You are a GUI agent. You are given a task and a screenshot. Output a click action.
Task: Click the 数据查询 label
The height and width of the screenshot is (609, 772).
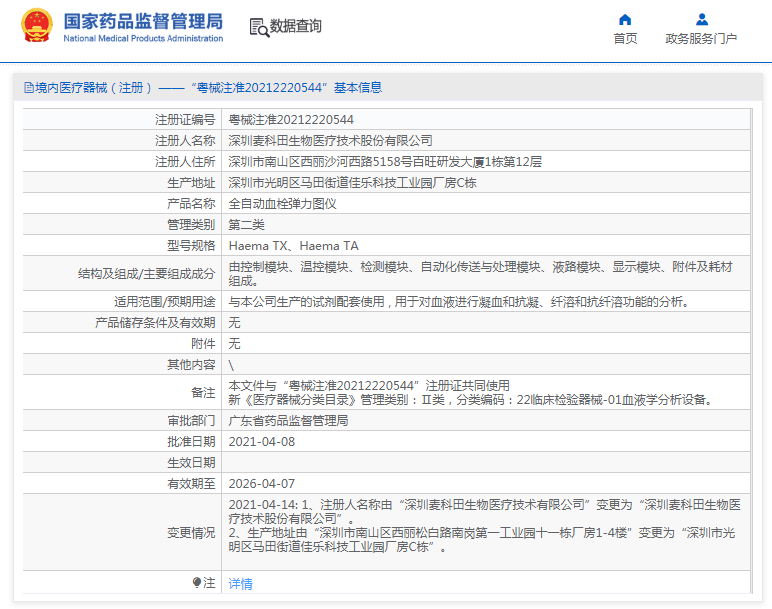click(x=295, y=26)
